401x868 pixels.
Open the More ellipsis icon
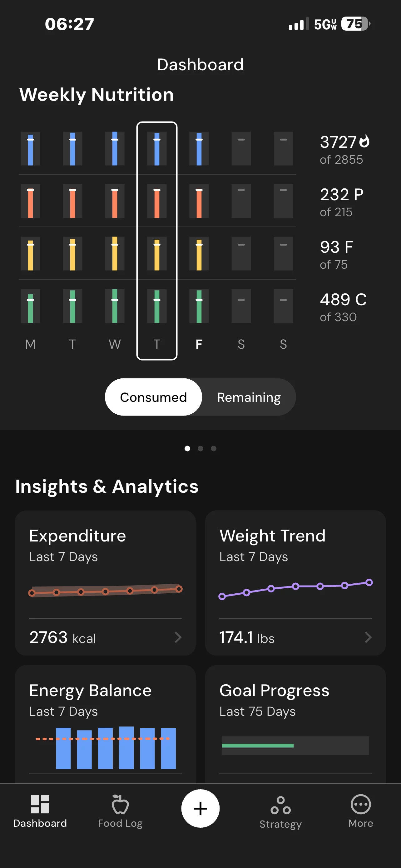click(361, 804)
